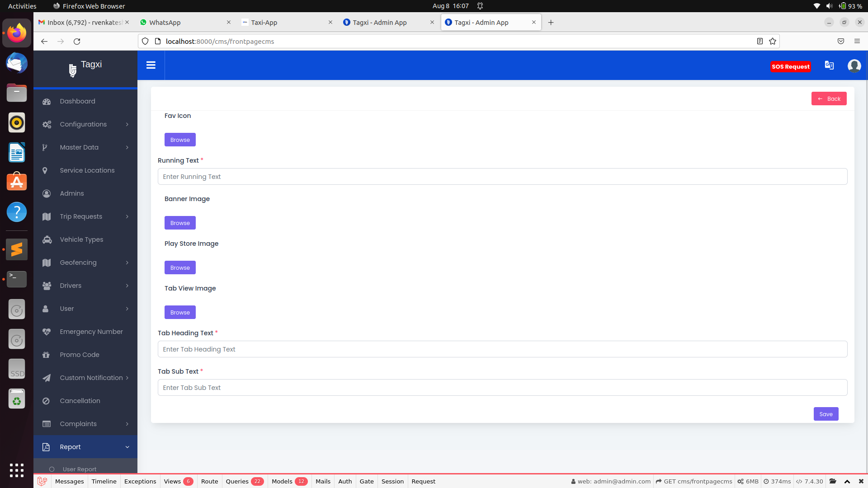Image resolution: width=868 pixels, height=488 pixels.
Task: Open the debugbar folder icon
Action: pyautogui.click(x=833, y=481)
